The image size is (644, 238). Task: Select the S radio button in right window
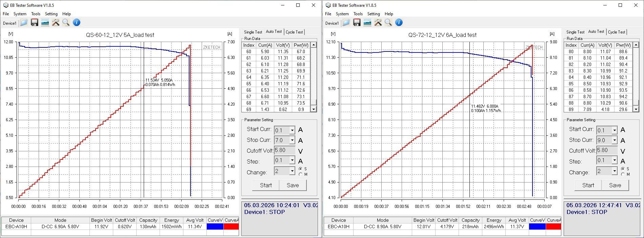[623, 169]
